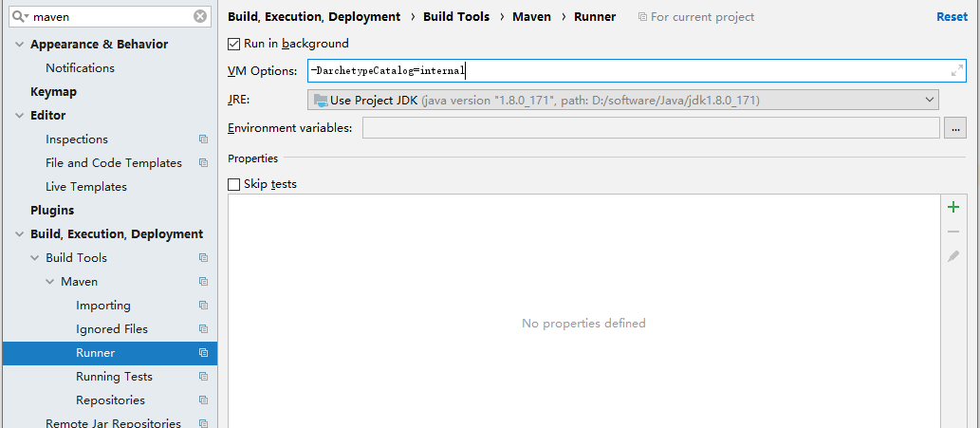980x428 pixels.
Task: Clear the maven search text
Action: (x=200, y=17)
